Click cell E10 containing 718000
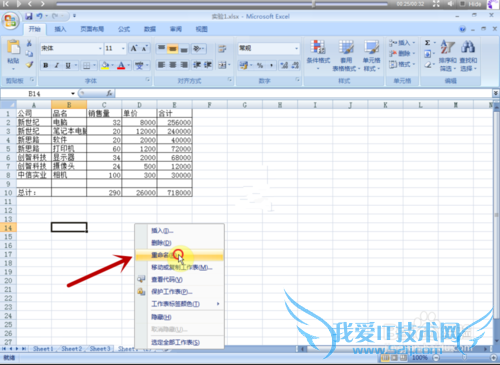The width and height of the screenshot is (500, 365). click(174, 192)
